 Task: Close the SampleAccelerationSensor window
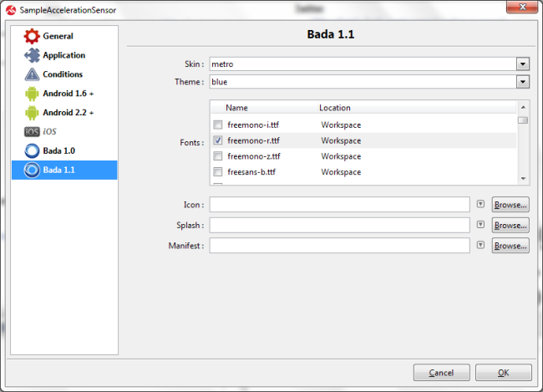click(x=523, y=7)
